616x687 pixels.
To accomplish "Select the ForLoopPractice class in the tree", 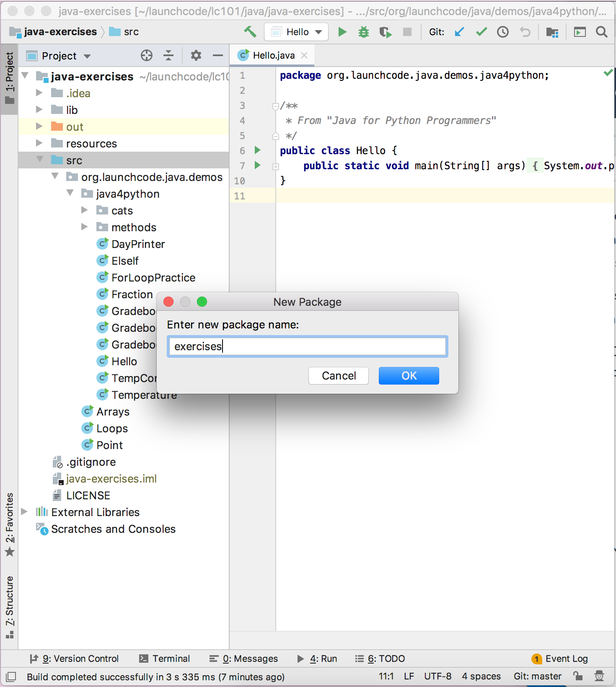I will click(x=146, y=277).
